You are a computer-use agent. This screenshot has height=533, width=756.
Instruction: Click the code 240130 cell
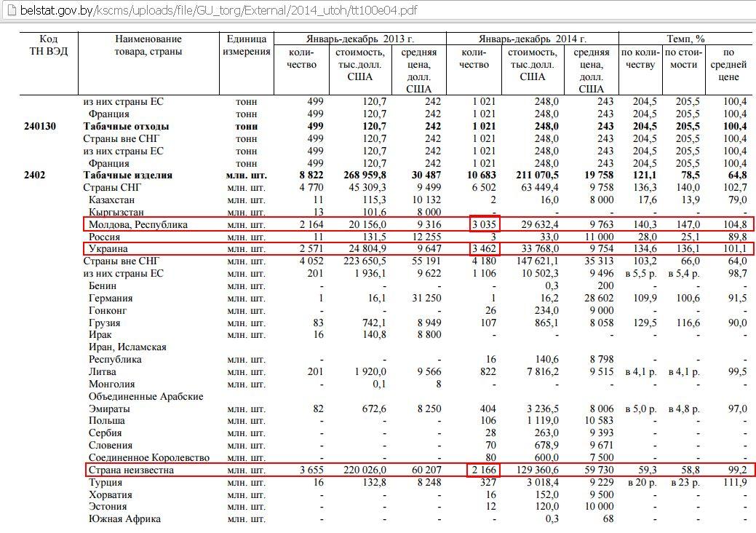click(41, 126)
